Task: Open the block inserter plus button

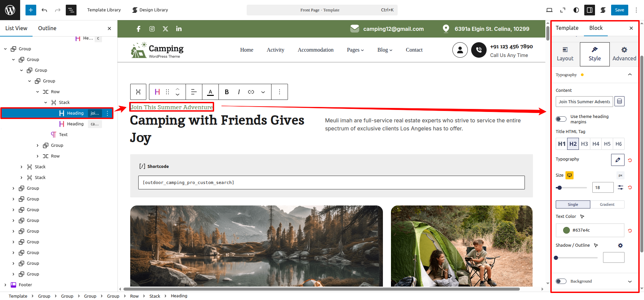Action: 31,10
